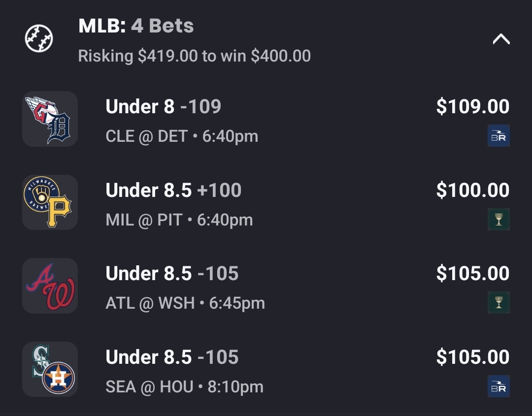Click the CLE @ DET 6:40pm game info
Viewport: 532px width, 416px height.
tap(182, 136)
